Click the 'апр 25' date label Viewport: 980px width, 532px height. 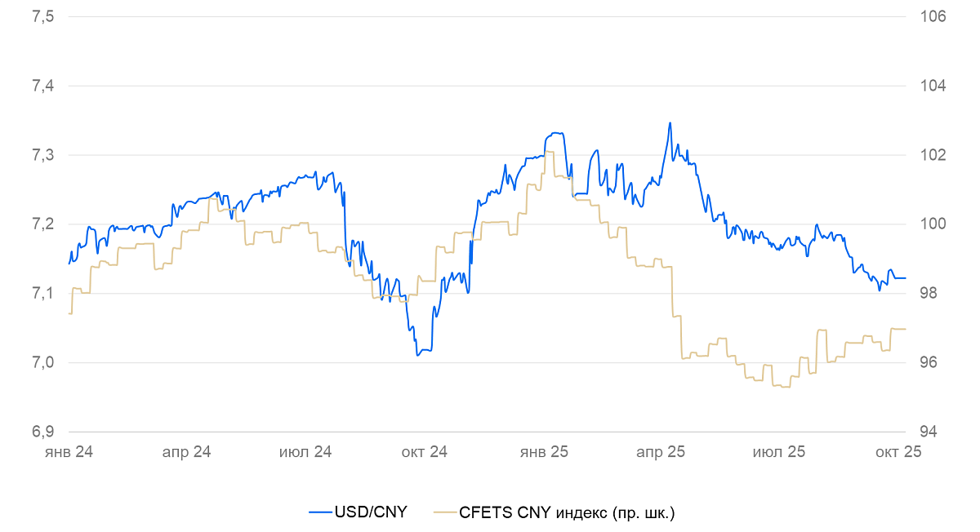pos(661,451)
